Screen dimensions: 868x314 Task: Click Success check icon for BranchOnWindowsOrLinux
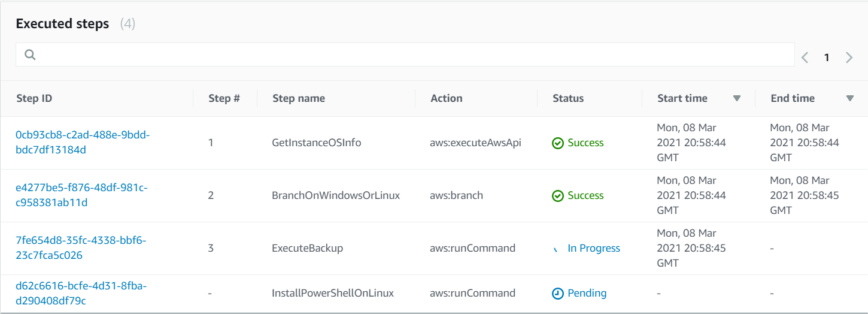pyautogui.click(x=558, y=196)
